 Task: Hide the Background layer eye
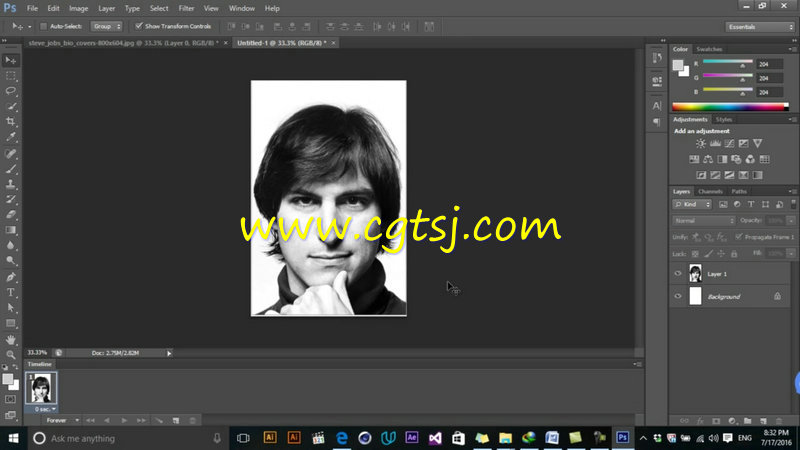(678, 296)
